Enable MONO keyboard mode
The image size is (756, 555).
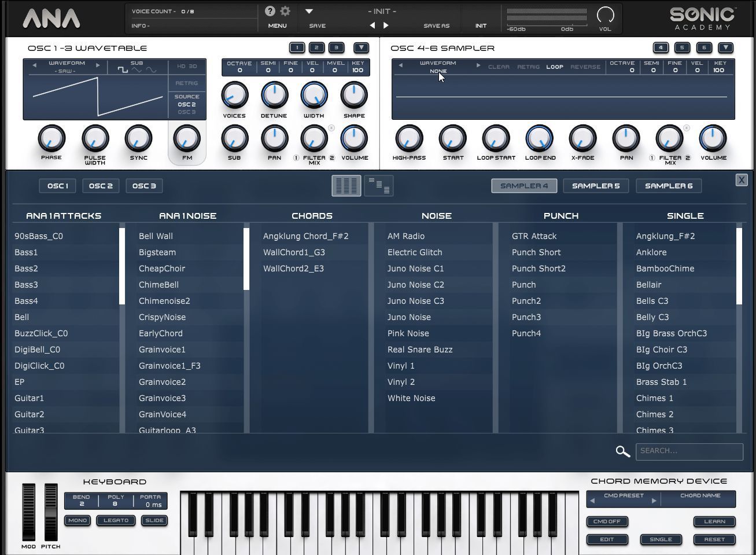[78, 520]
